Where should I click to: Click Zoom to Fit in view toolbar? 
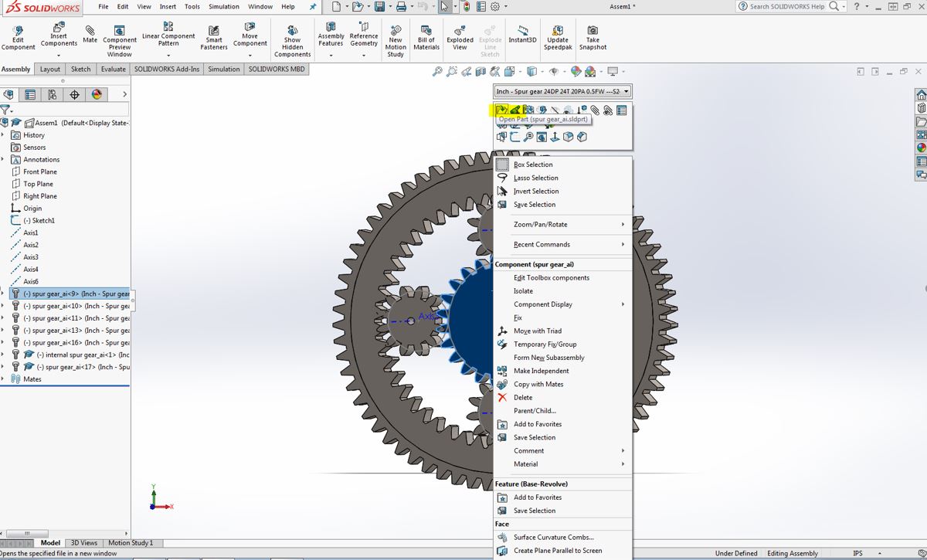pyautogui.click(x=437, y=72)
